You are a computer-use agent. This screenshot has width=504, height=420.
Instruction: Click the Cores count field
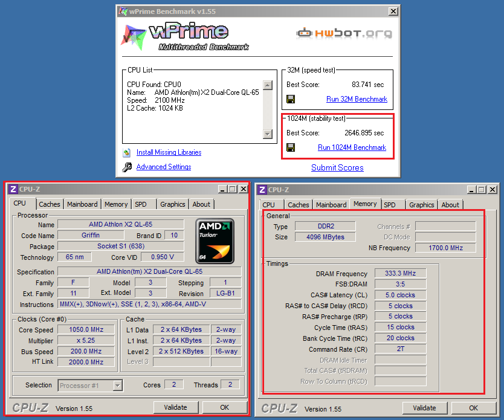tap(174, 385)
